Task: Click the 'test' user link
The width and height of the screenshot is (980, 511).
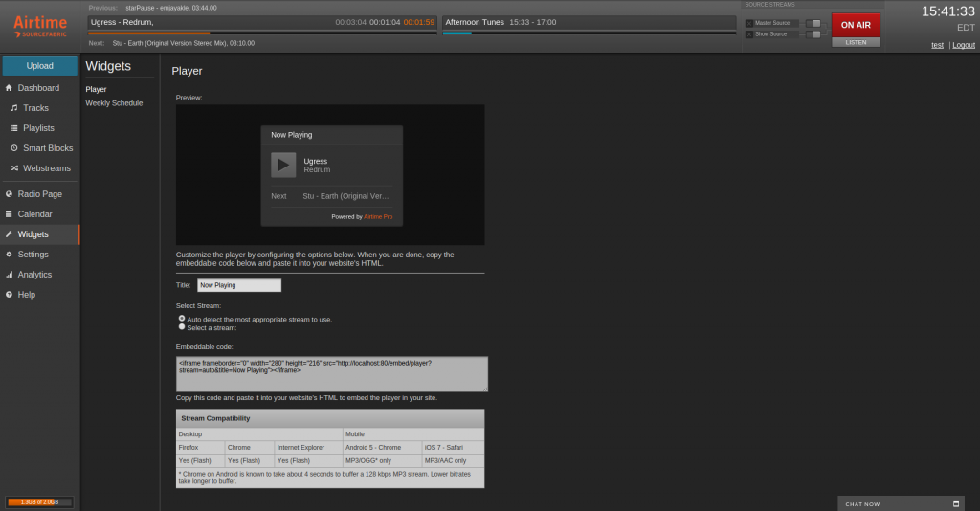Action: [x=938, y=45]
